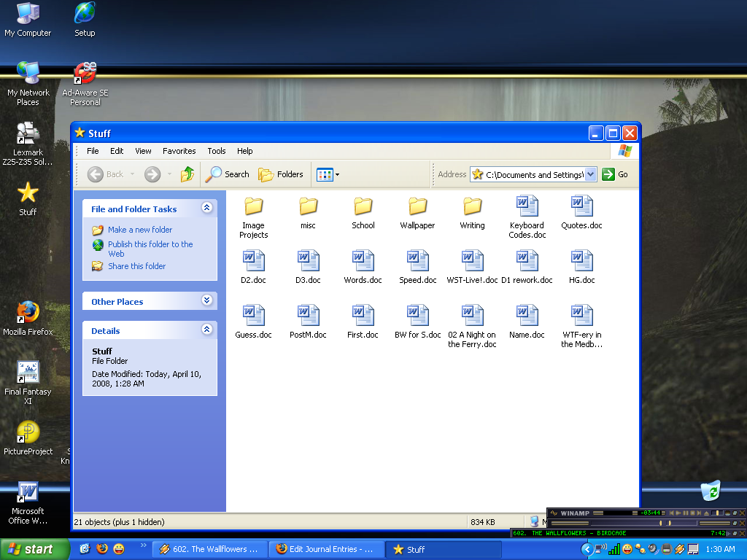Click the Recycle Bin on the desktop
This screenshot has height=560, width=747.
(x=711, y=491)
